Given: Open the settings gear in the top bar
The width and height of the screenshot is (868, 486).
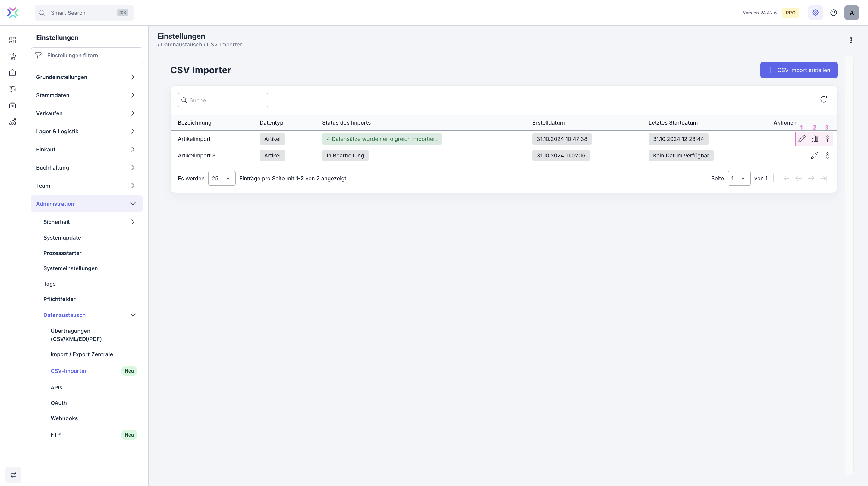Looking at the screenshot, I should coord(815,13).
